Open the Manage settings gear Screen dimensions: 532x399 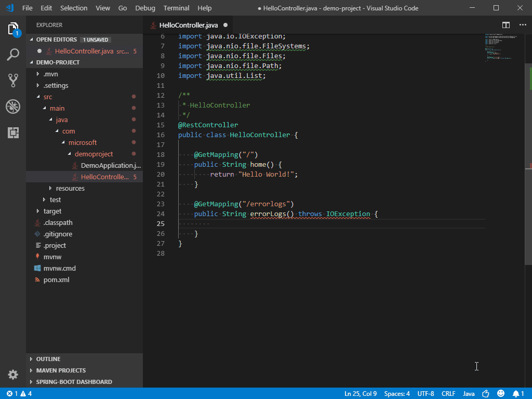coord(12,374)
